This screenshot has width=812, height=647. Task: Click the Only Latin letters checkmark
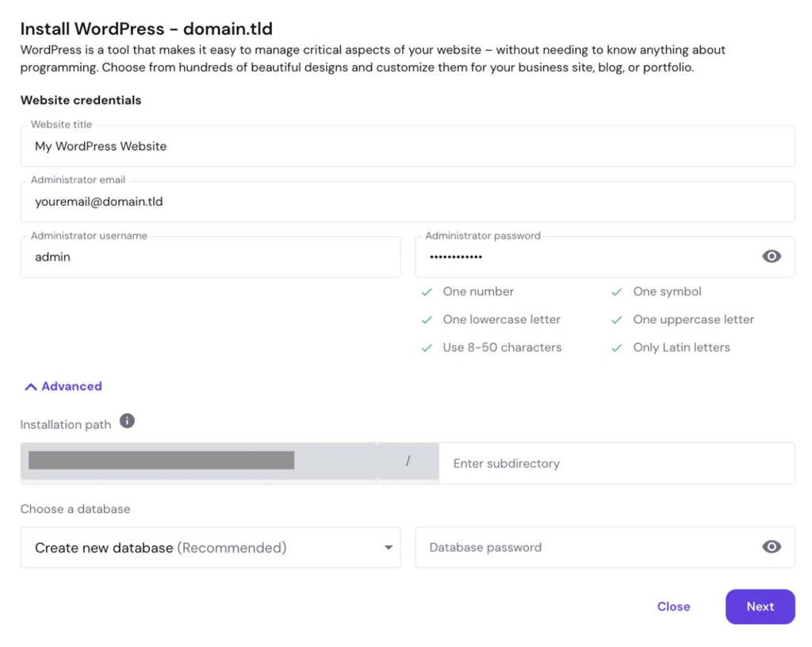tap(616, 348)
